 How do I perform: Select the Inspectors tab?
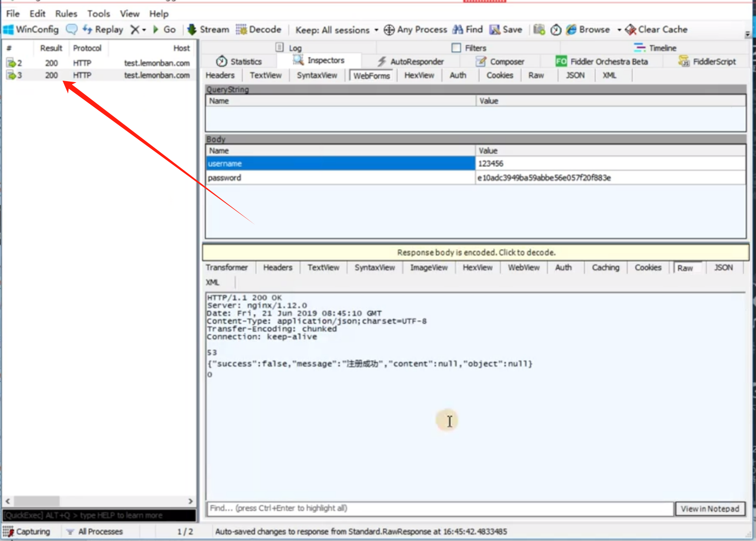319,61
